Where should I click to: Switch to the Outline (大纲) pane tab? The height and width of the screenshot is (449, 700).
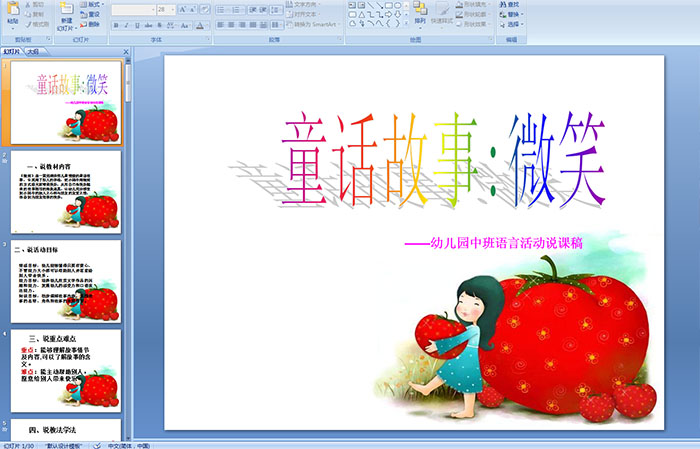(33, 52)
